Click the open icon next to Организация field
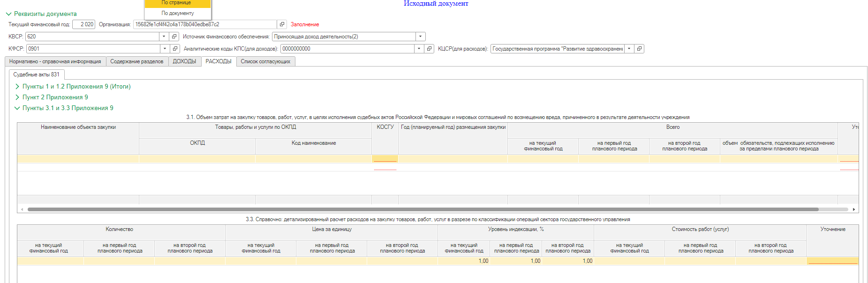Viewport: 868px width, 283px height. click(282, 24)
